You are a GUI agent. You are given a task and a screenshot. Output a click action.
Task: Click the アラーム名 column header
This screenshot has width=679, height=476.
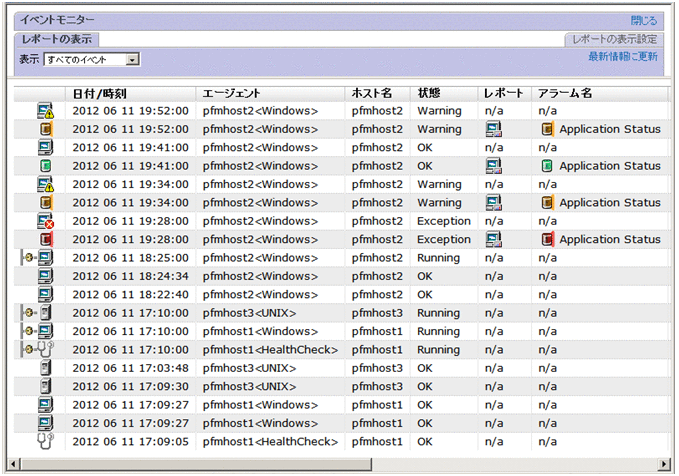pyautogui.click(x=566, y=93)
